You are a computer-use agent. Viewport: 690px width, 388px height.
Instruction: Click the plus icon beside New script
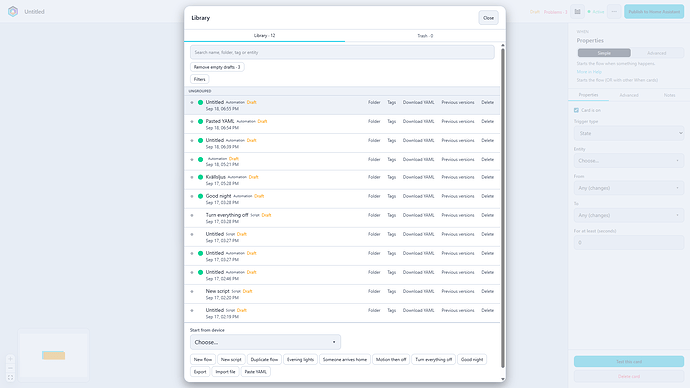pyautogui.click(x=192, y=291)
